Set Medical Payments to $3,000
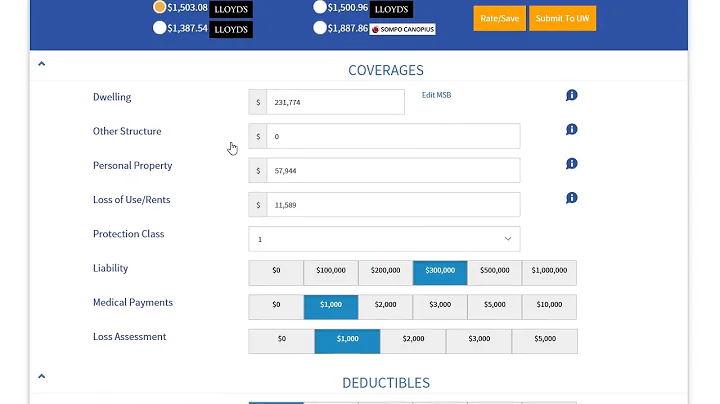The height and width of the screenshot is (404, 720). pos(440,307)
